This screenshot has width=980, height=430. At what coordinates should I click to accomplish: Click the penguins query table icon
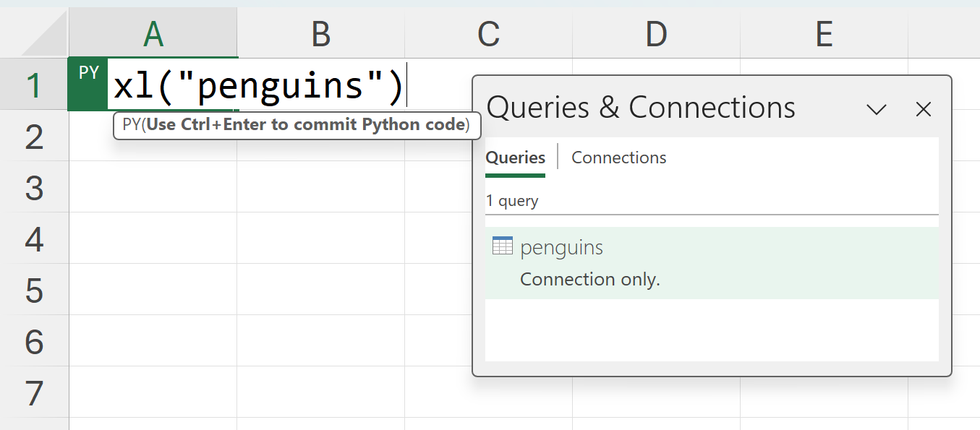click(502, 246)
